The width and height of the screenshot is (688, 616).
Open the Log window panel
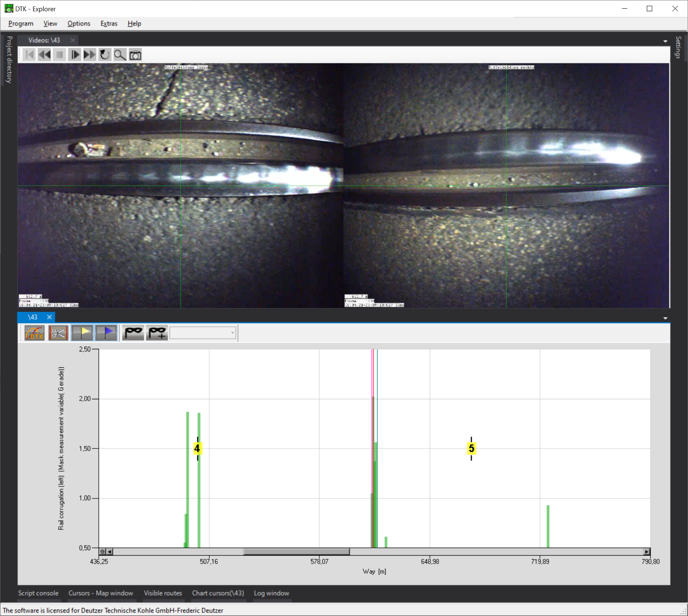[271, 593]
